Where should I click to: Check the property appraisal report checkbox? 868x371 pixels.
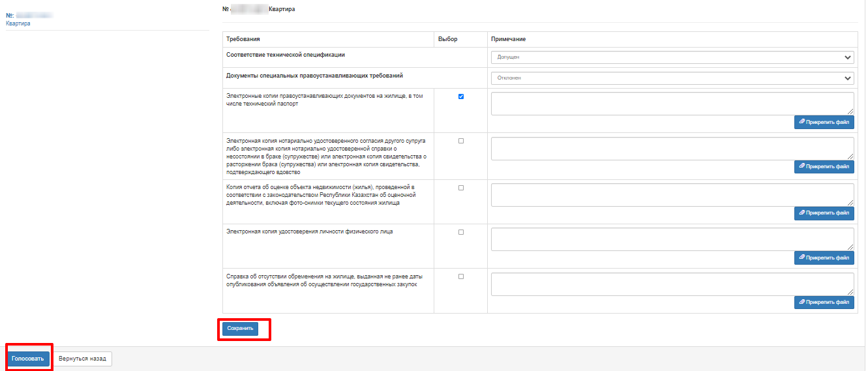pyautogui.click(x=461, y=188)
